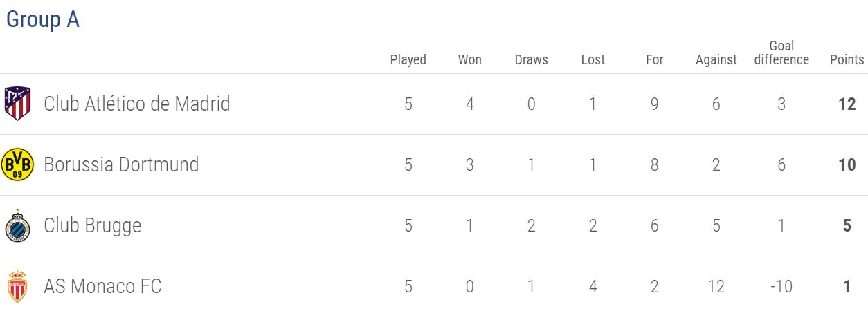Click the AS Monaco FC crest
The height and width of the screenshot is (311, 868).
coord(17,286)
